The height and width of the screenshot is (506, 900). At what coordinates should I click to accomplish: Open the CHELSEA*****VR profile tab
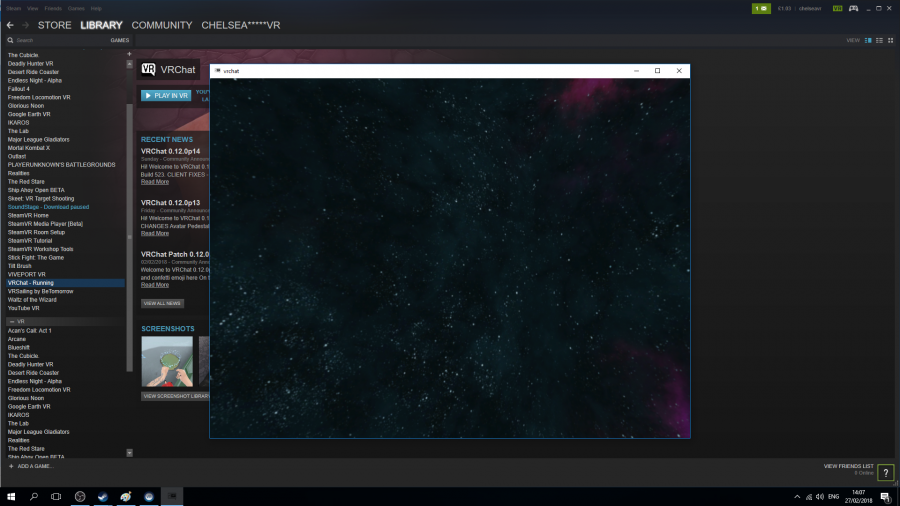tap(240, 25)
